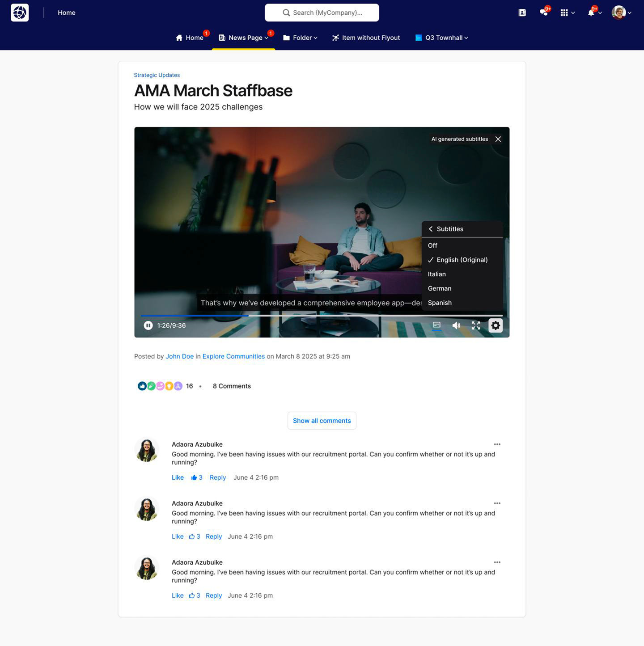Open video settings gear

click(496, 325)
